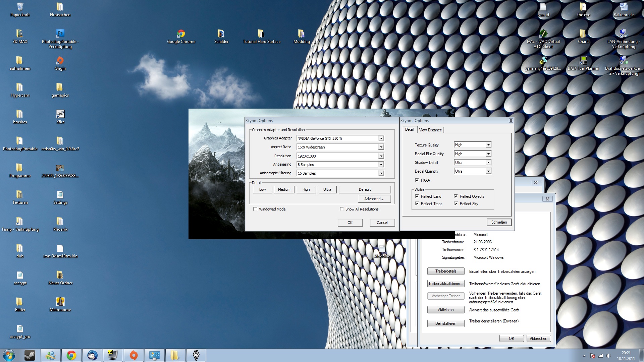Open the 3D MAX desktop shortcut
The image size is (644, 362).
click(20, 36)
